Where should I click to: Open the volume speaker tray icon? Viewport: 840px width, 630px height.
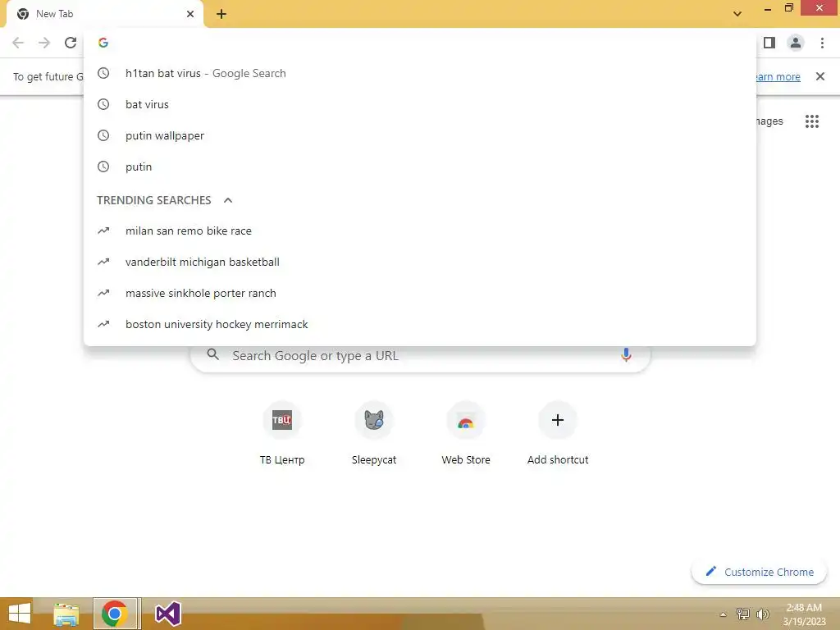point(762,614)
